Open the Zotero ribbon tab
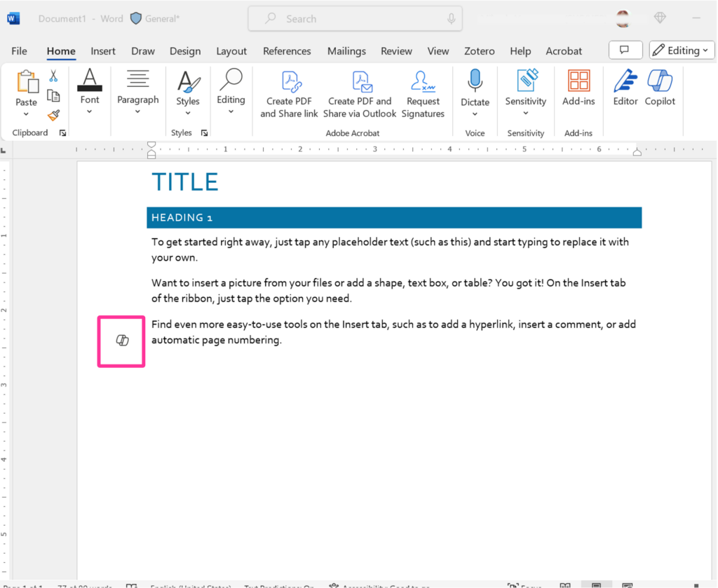Screen dimensions: 718x588 point(479,50)
